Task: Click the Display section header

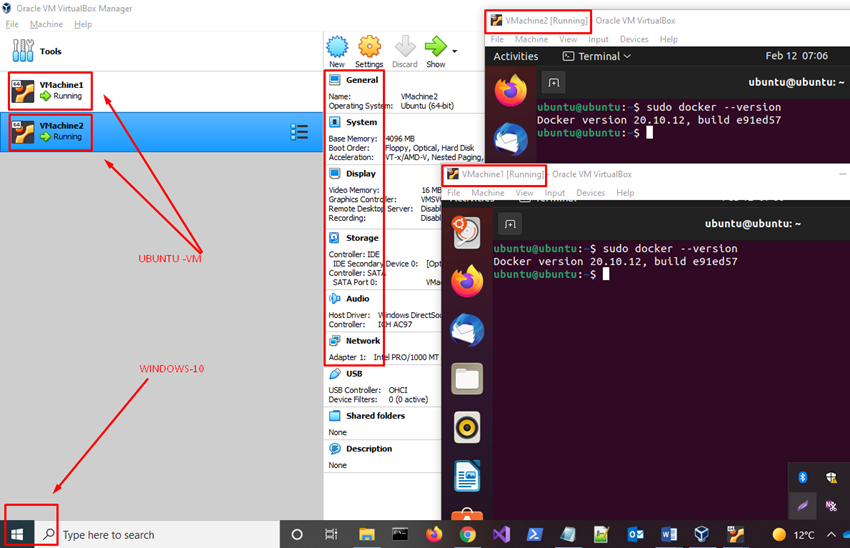Action: (361, 173)
